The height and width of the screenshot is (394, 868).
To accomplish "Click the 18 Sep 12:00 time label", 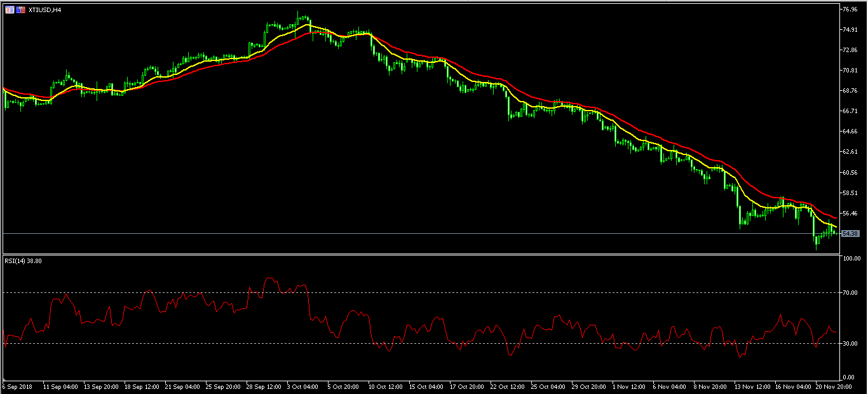I will [142, 386].
